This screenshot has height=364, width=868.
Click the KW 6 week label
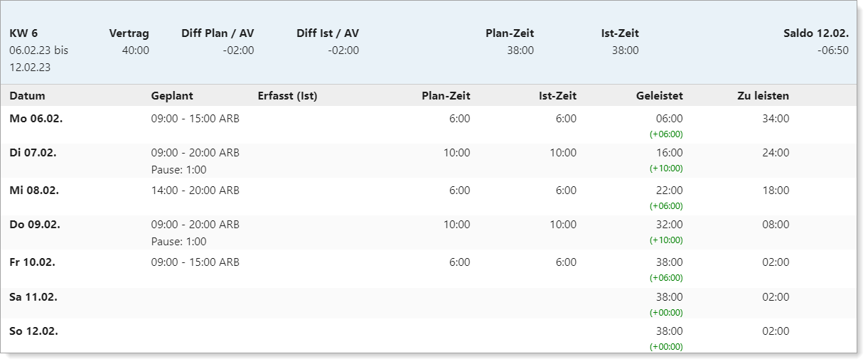[23, 33]
